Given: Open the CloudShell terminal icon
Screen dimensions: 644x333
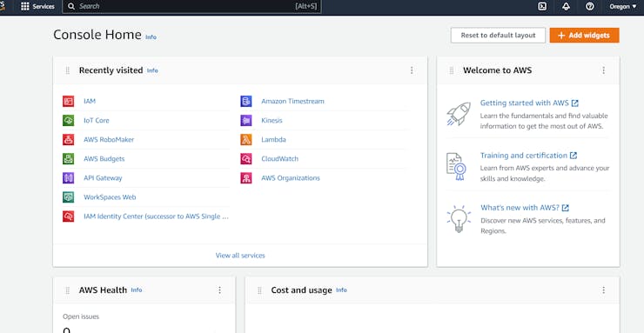Looking at the screenshot, I should [x=542, y=7].
